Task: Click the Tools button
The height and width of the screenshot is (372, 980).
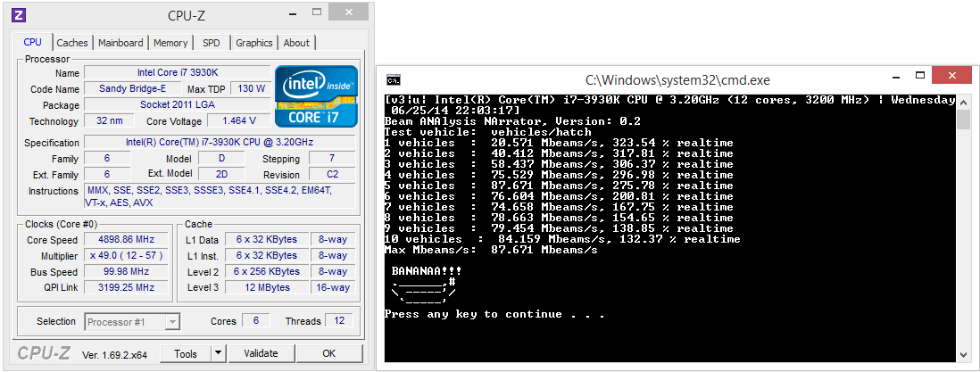Action: pos(186,353)
